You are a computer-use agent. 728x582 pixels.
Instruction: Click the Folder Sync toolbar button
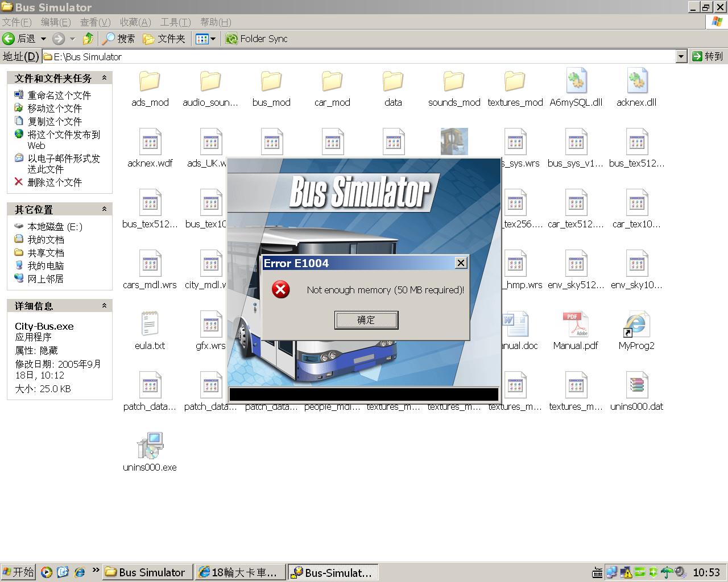257,39
